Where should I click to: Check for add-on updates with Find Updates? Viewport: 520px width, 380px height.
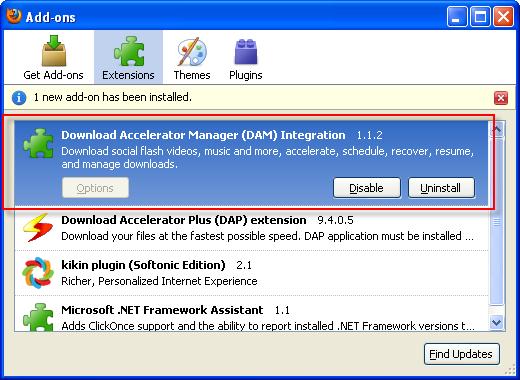[462, 354]
